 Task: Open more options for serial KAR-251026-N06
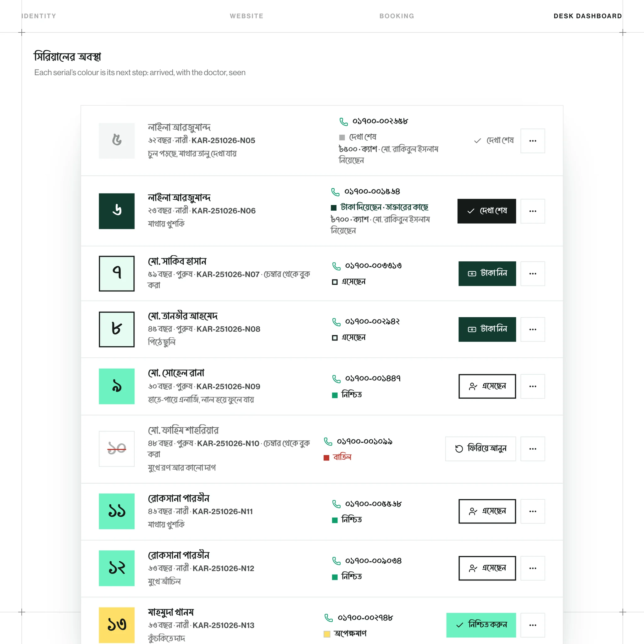click(x=533, y=211)
